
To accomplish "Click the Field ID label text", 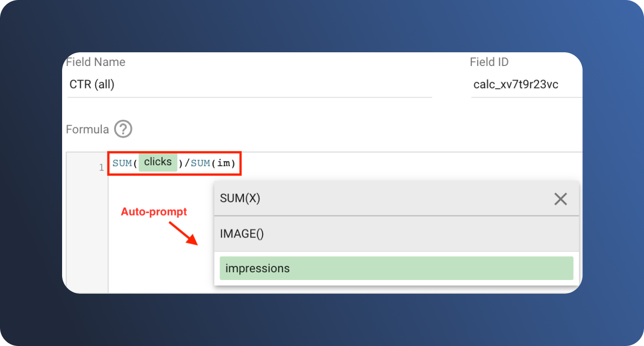I will [489, 62].
